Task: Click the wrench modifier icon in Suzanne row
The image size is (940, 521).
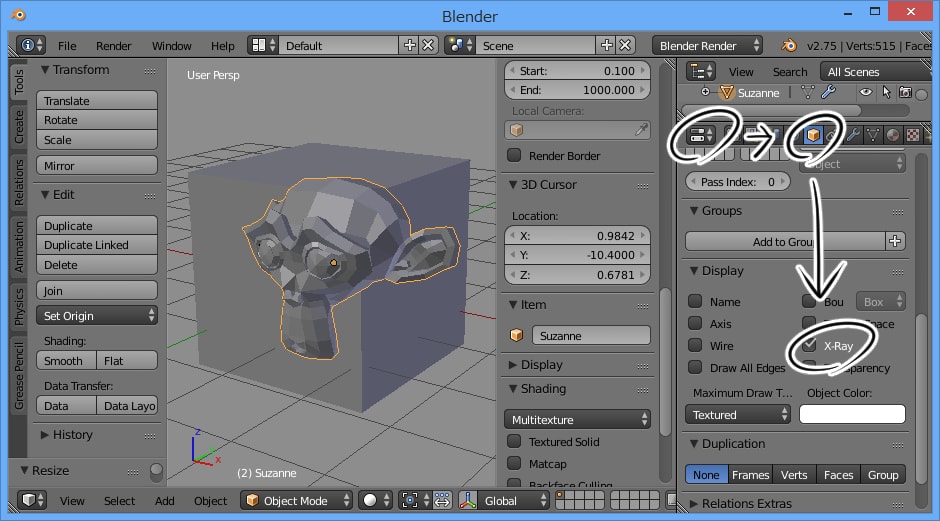Action: click(x=828, y=92)
